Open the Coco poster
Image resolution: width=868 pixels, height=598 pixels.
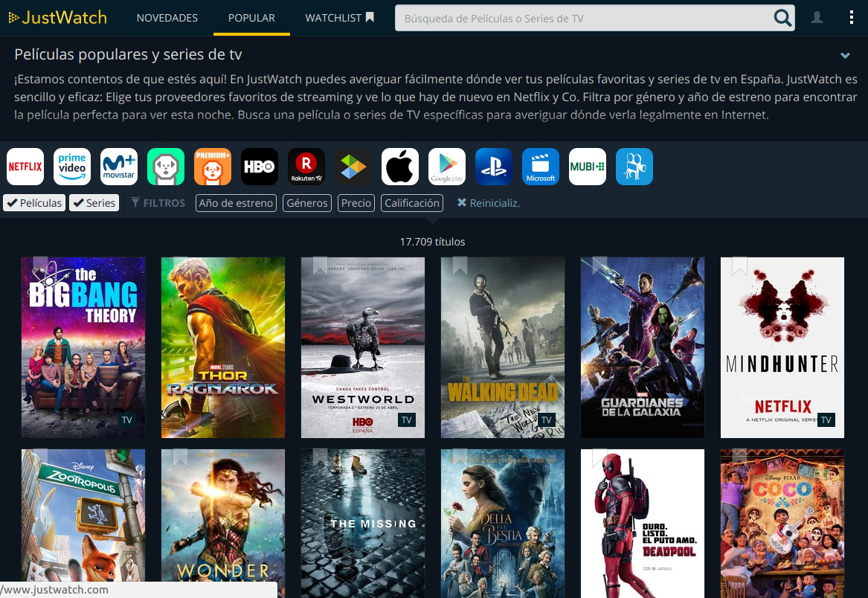click(782, 524)
